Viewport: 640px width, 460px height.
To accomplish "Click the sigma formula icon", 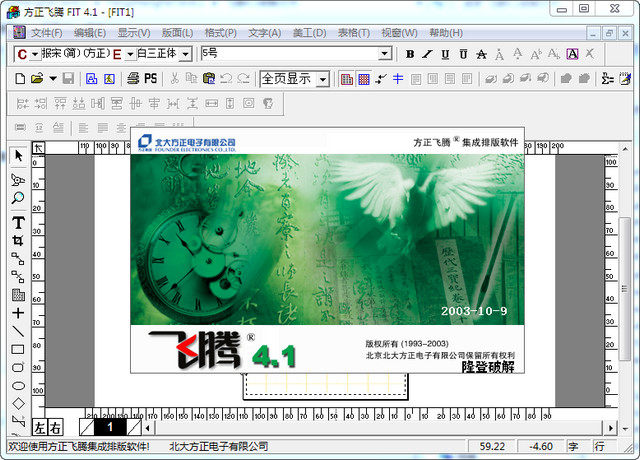I will (x=608, y=78).
